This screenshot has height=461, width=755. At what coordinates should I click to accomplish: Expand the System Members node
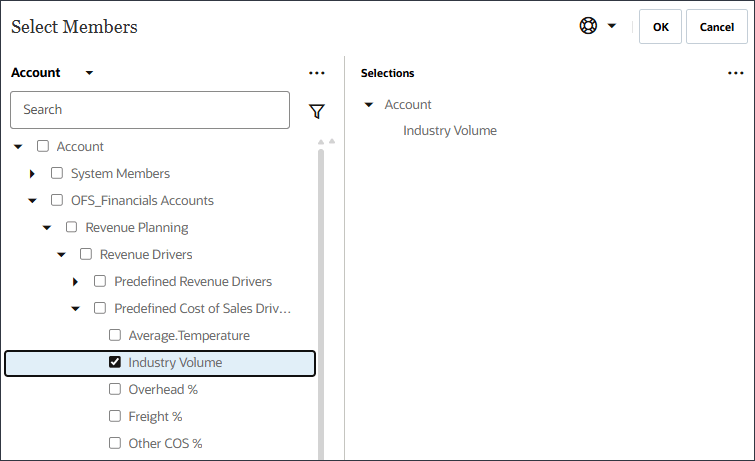[33, 174]
